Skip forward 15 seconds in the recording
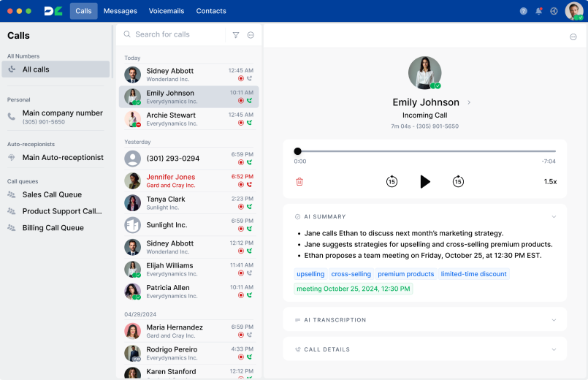Screen dimensions: 588x380 458,181
